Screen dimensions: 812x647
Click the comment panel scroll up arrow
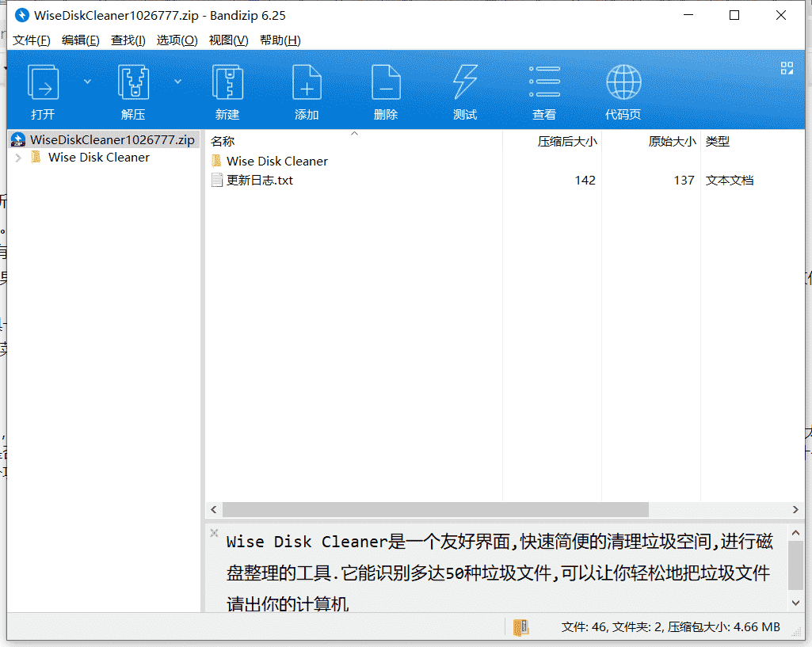796,533
